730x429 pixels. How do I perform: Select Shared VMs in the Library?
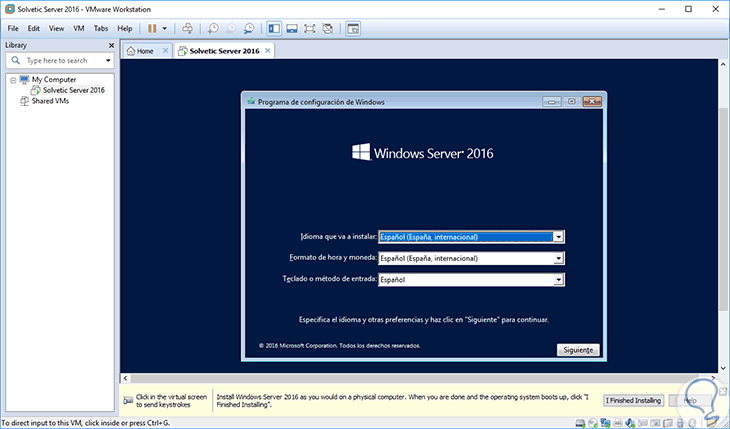50,101
